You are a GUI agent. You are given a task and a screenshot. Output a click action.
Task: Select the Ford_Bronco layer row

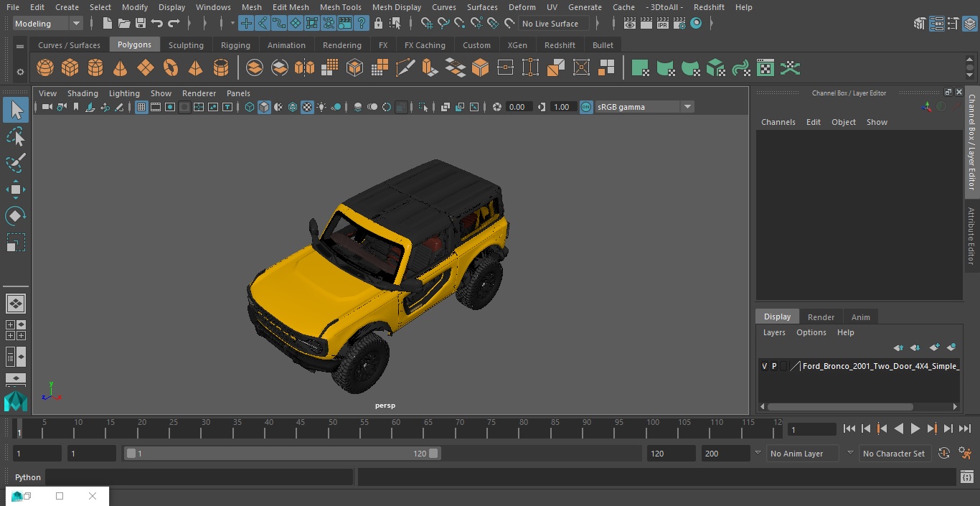pos(859,366)
